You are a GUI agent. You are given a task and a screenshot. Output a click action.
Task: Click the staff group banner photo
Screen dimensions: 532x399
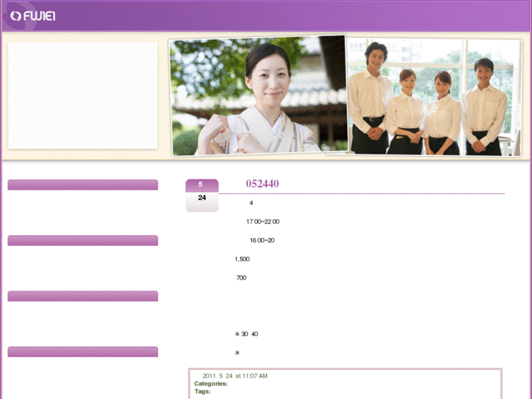click(434, 97)
